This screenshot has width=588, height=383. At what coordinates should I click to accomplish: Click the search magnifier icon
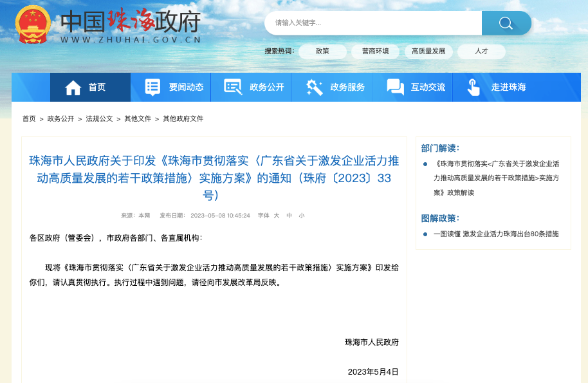point(506,23)
